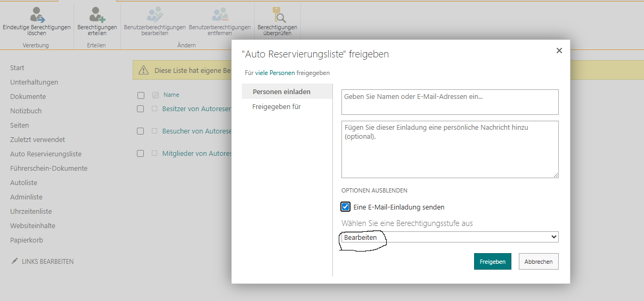Focus the names or email addresses field

[450, 102]
